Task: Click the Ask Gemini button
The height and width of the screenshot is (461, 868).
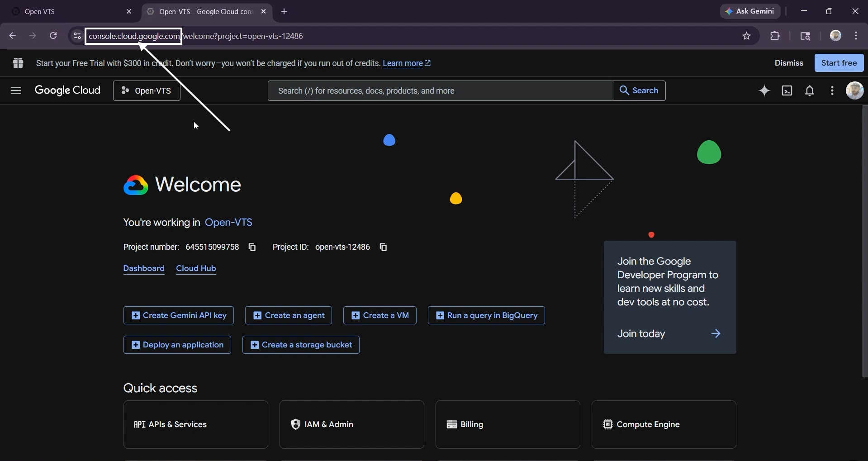Action: click(750, 11)
